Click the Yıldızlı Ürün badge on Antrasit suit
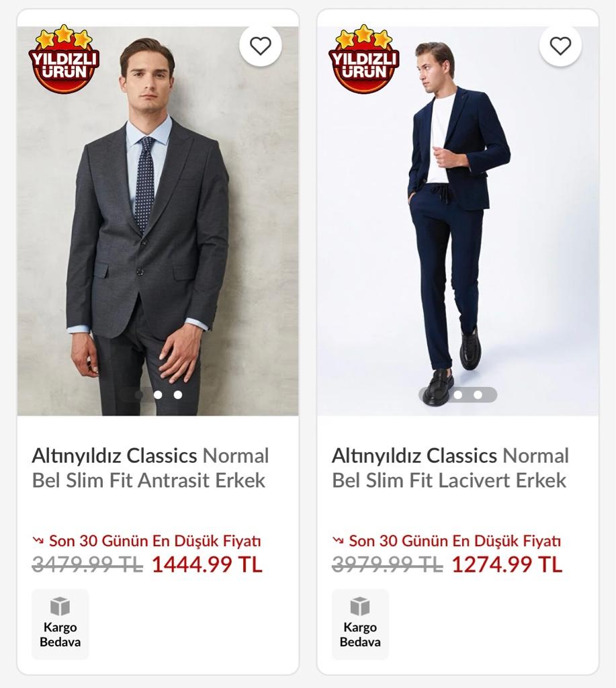 [x=64, y=60]
